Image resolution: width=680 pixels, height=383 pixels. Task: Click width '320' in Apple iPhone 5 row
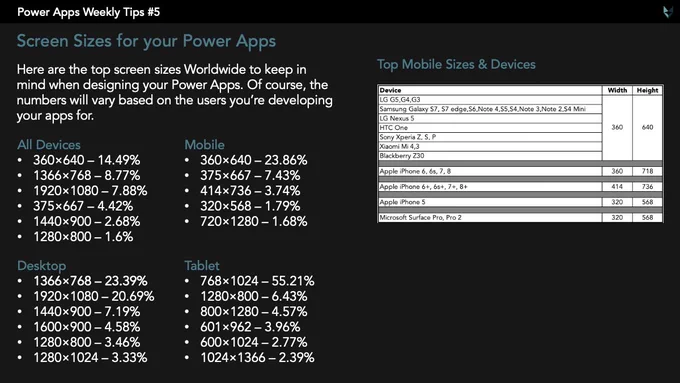tap(617, 202)
